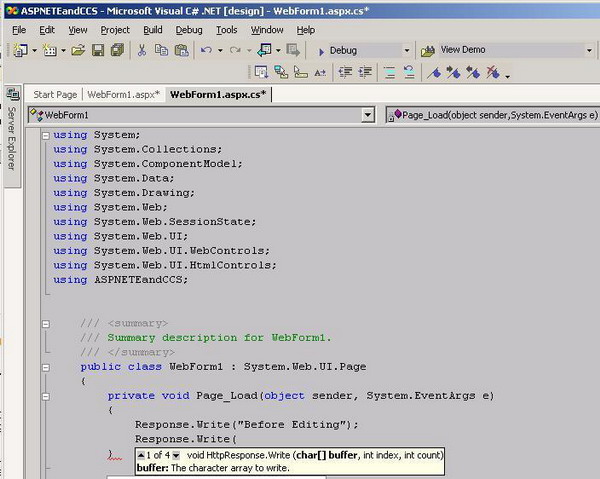Click the Add New Item icon
This screenshot has width=600, height=479.
click(x=50, y=50)
